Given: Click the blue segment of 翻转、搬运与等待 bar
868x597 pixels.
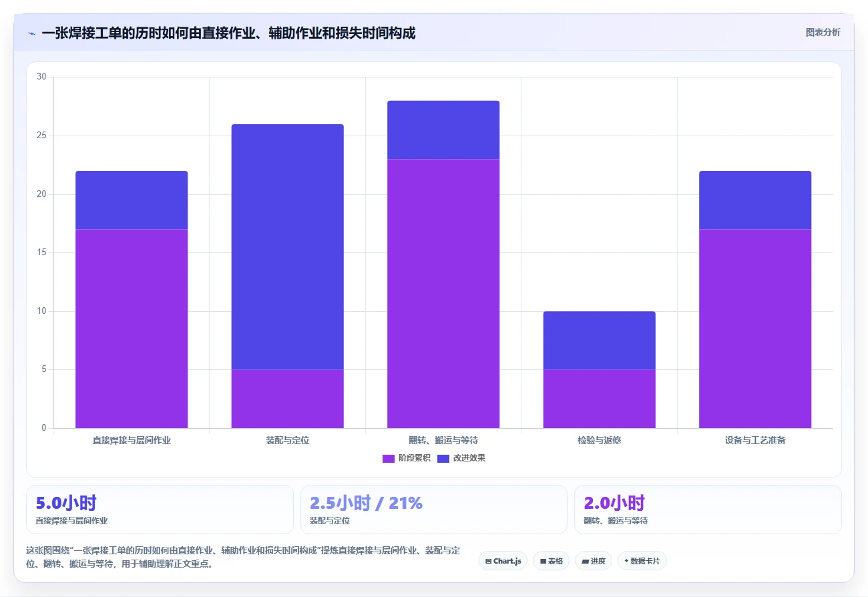Looking at the screenshot, I should [443, 130].
